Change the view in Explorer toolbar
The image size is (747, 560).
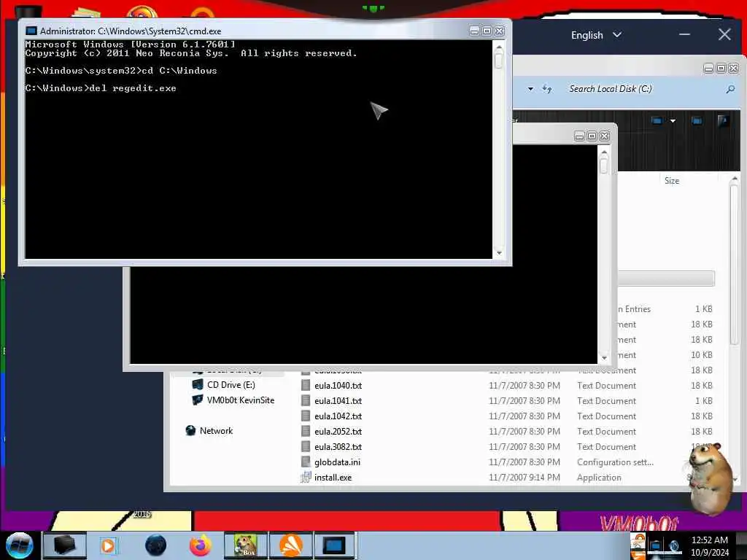pyautogui.click(x=657, y=121)
